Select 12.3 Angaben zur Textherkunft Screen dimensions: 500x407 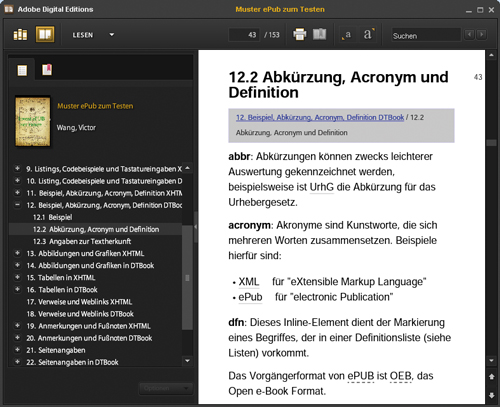pyautogui.click(x=82, y=241)
